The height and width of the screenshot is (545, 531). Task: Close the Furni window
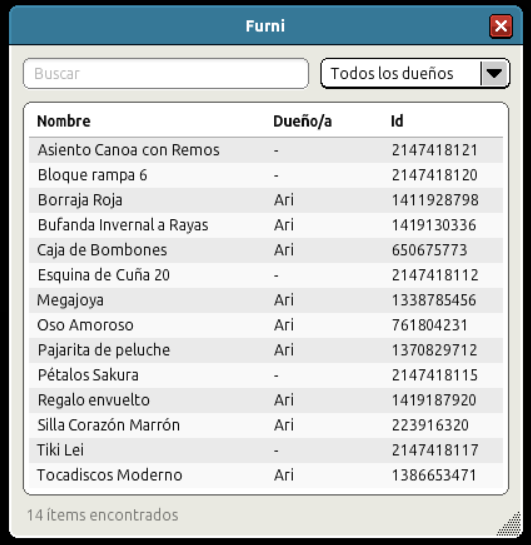[501, 26]
